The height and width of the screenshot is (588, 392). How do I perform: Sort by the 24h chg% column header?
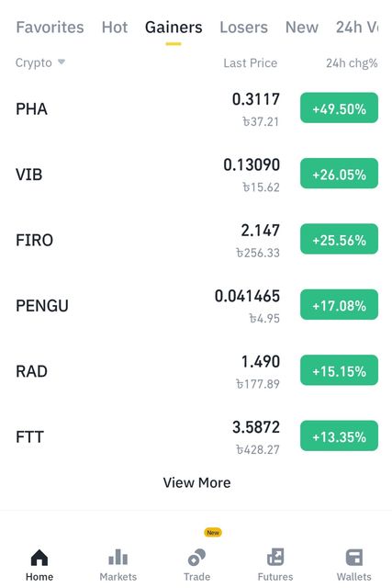(x=352, y=63)
